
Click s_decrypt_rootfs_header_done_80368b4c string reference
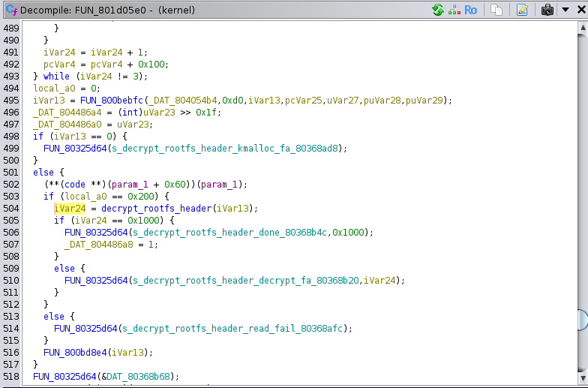229,233
